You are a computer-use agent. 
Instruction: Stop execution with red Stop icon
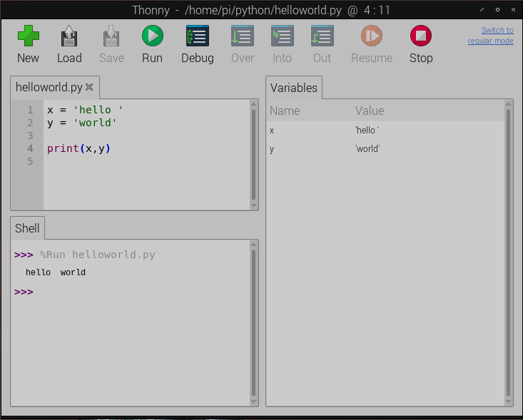pos(421,36)
